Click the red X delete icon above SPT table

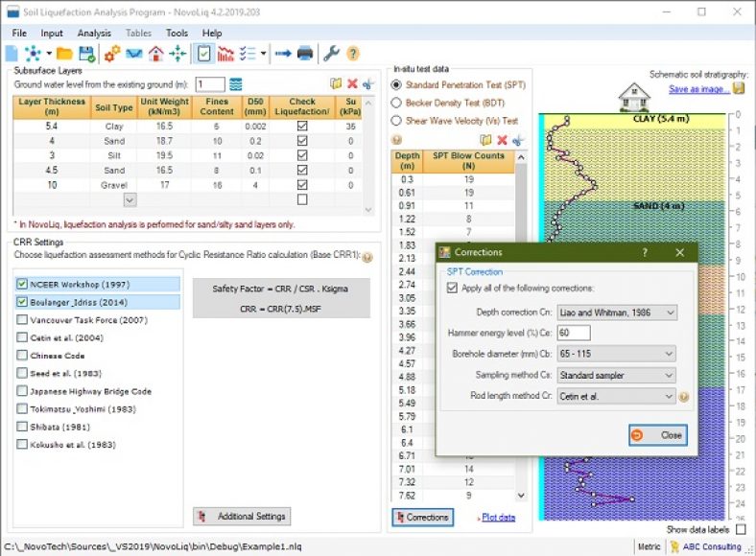[503, 140]
